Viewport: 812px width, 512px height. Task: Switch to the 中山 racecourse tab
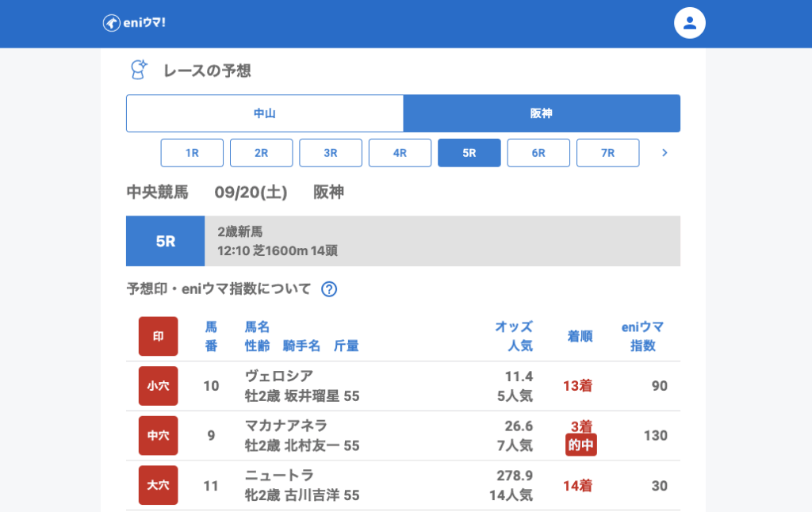[x=265, y=113]
